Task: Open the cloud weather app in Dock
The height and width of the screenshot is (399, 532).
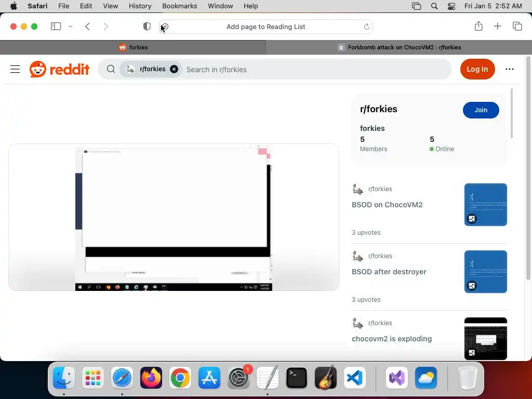Action: coord(426,378)
